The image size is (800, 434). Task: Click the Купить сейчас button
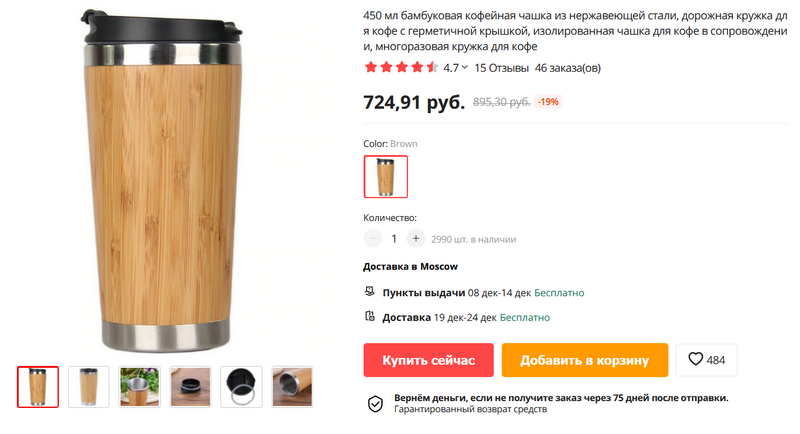[x=429, y=360]
